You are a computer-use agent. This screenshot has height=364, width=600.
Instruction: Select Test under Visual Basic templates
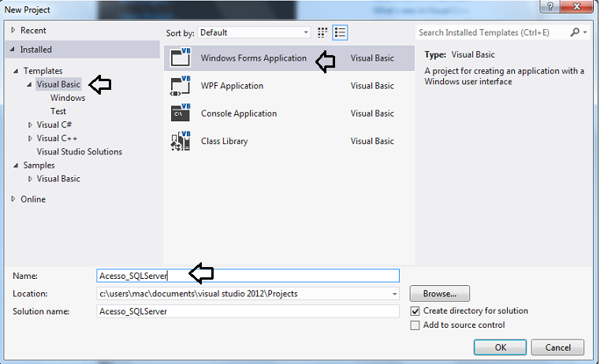(58, 111)
